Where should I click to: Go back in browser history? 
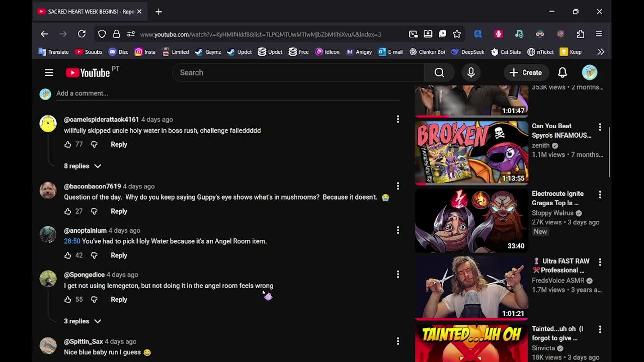44,34
